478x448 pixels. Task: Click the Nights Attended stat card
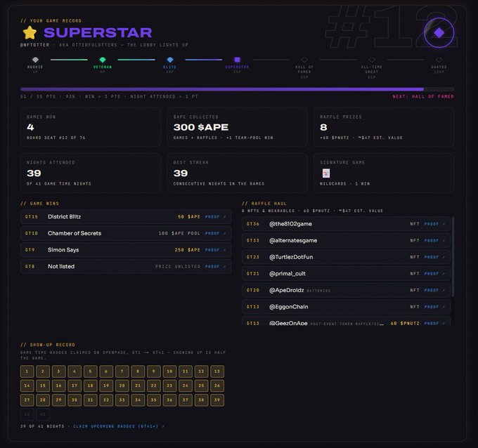pyautogui.click(x=91, y=173)
